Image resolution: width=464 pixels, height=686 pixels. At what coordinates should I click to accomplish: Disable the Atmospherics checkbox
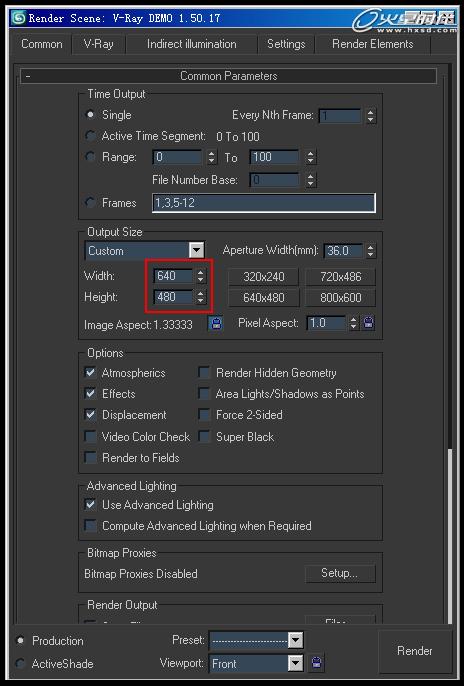(91, 373)
